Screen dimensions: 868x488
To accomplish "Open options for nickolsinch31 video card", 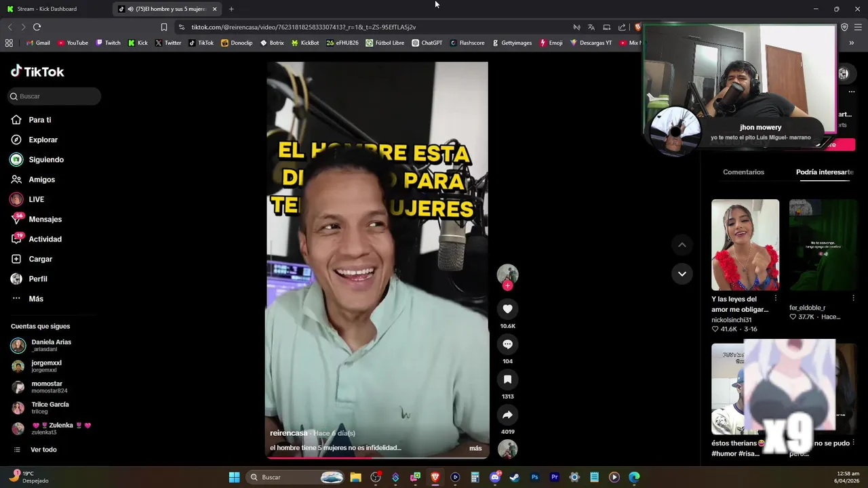I will (x=775, y=298).
